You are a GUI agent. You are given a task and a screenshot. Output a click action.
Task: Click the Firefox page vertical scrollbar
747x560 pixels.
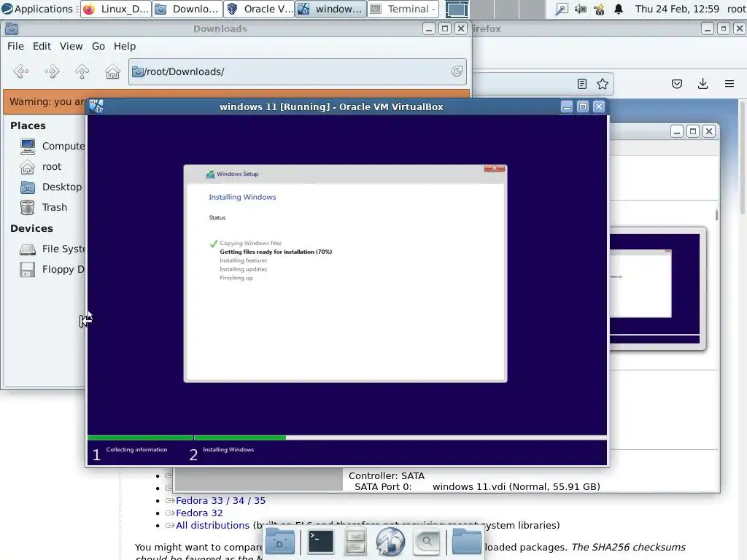click(x=743, y=157)
